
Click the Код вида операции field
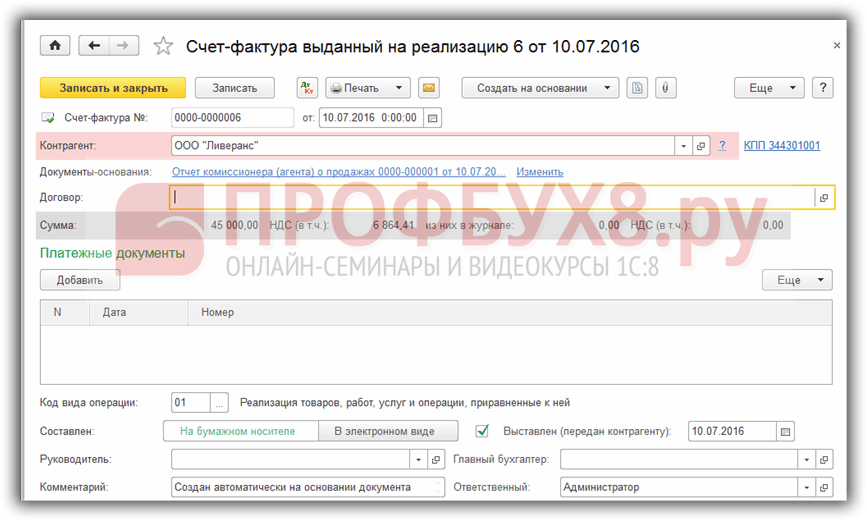191,403
